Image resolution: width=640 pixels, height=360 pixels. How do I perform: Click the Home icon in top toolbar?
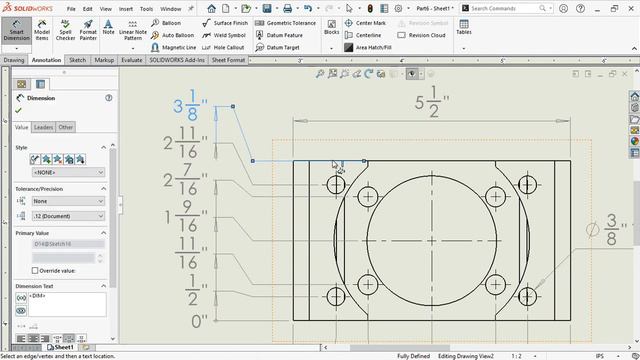pyautogui.click(x=211, y=8)
